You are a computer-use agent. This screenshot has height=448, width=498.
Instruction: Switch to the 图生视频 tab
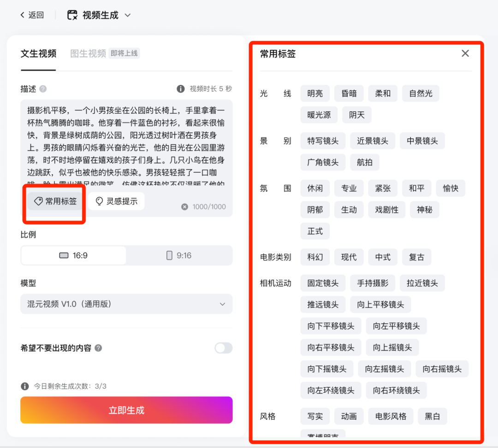88,53
